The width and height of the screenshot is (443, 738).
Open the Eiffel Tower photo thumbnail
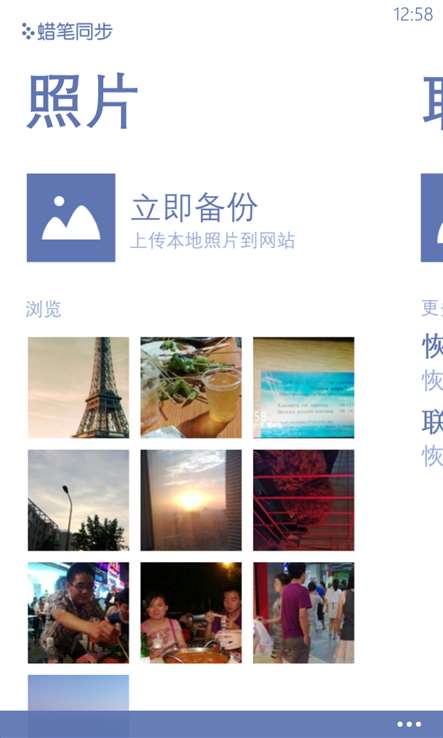coord(78,387)
